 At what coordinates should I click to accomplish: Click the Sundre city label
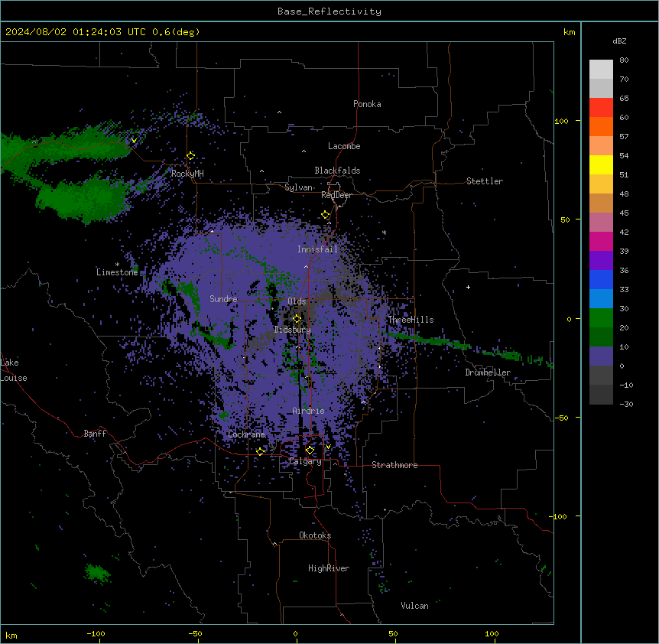pos(223,299)
